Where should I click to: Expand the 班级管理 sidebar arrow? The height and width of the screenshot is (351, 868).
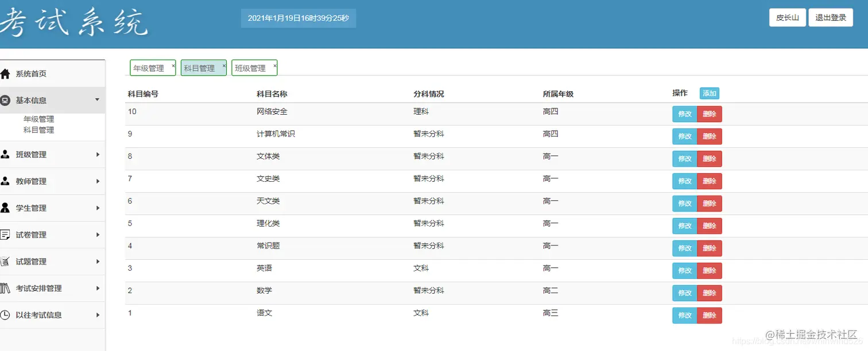98,154
